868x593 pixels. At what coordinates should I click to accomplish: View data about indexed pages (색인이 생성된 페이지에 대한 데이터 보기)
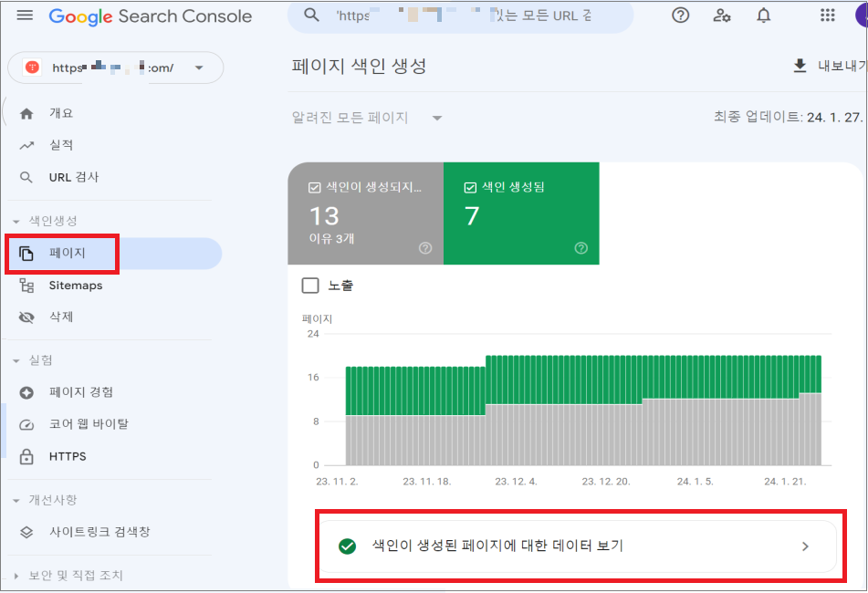click(579, 546)
